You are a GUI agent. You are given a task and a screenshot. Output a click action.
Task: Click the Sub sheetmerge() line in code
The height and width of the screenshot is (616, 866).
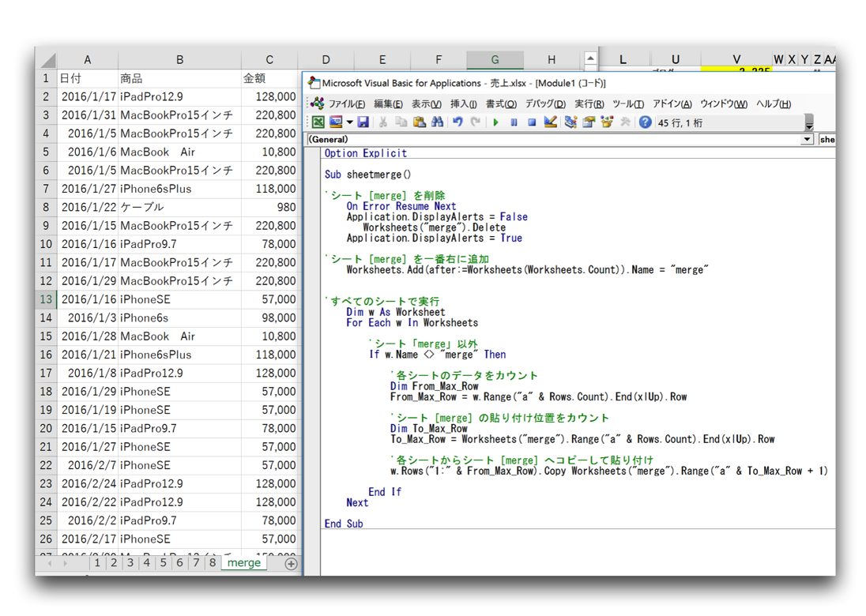coord(368,175)
